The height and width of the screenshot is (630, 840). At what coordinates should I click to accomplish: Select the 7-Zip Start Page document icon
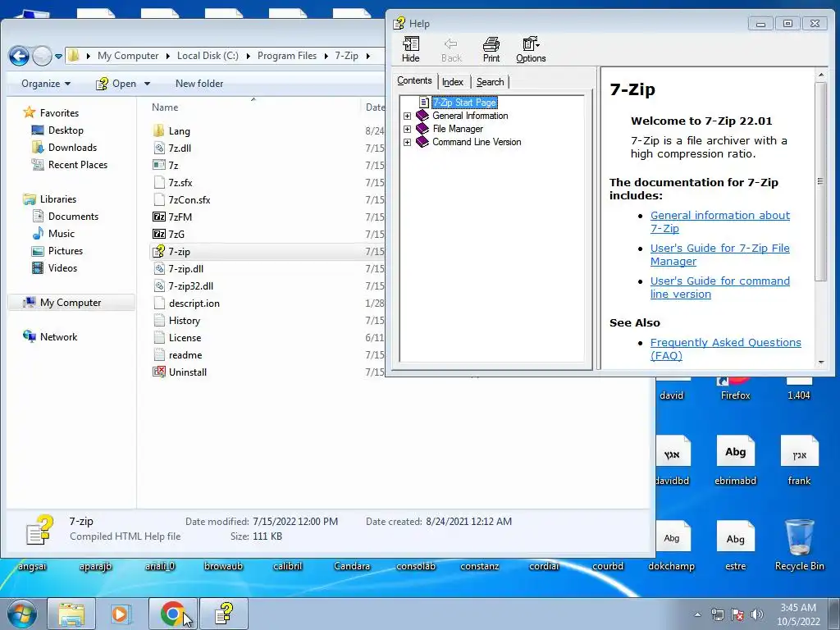coord(424,102)
